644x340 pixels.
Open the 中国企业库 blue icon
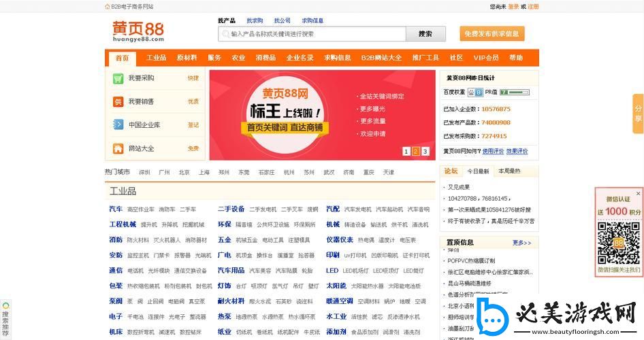(118, 125)
